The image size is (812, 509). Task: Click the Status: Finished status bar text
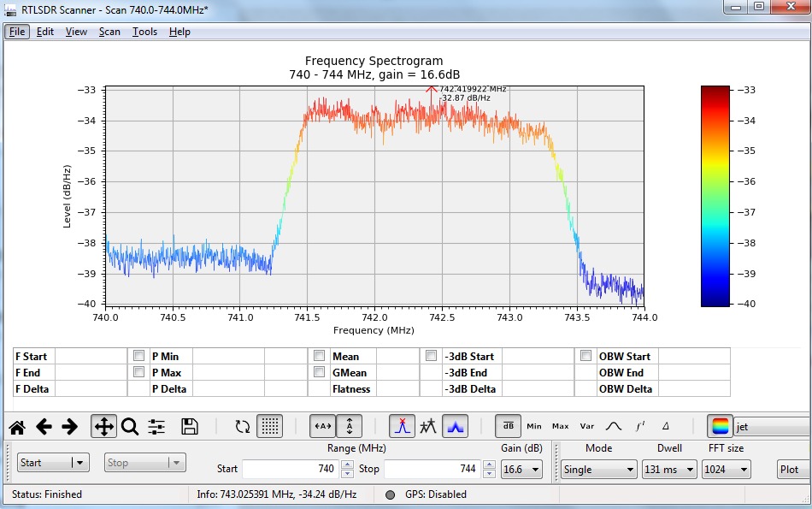click(47, 494)
